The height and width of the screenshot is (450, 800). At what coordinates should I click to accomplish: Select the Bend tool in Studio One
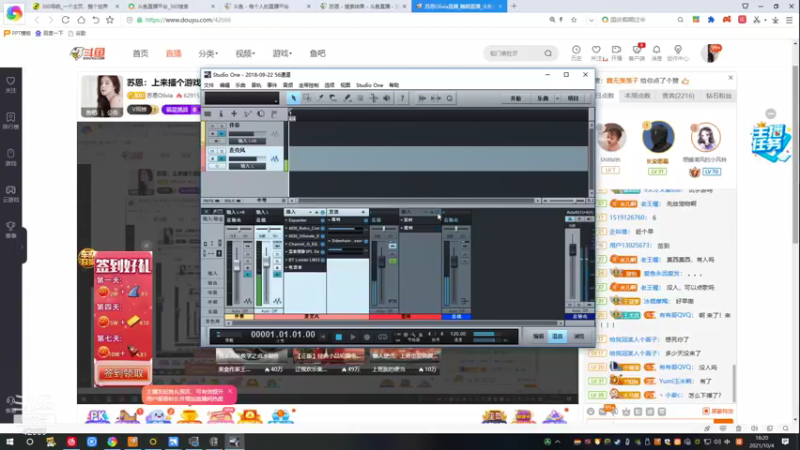click(x=373, y=98)
